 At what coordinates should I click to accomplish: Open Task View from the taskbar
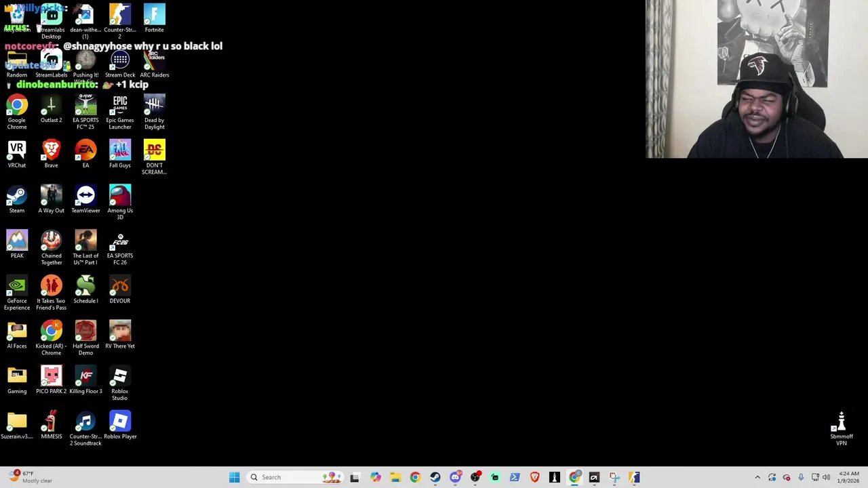[355, 477]
